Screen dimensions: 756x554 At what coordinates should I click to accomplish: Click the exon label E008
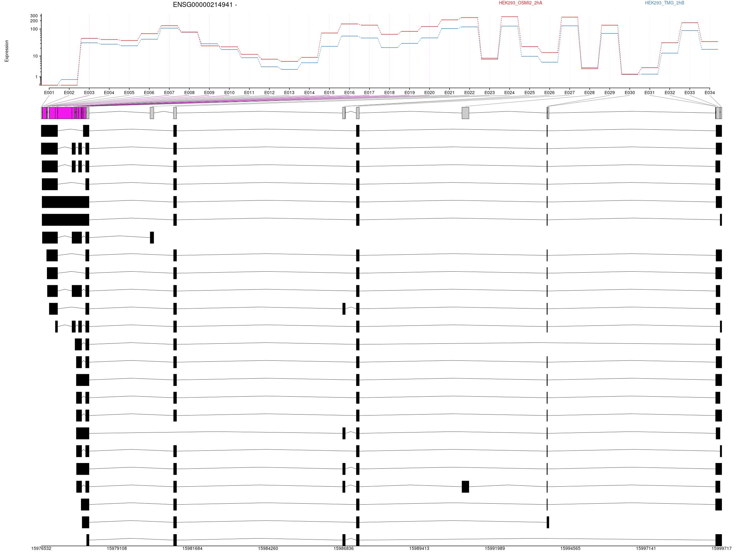(x=189, y=93)
